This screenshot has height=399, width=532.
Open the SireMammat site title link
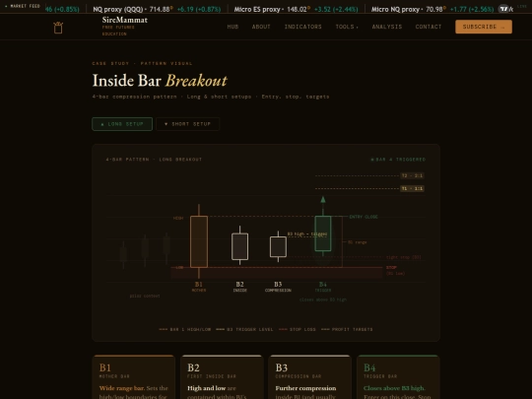click(x=125, y=20)
